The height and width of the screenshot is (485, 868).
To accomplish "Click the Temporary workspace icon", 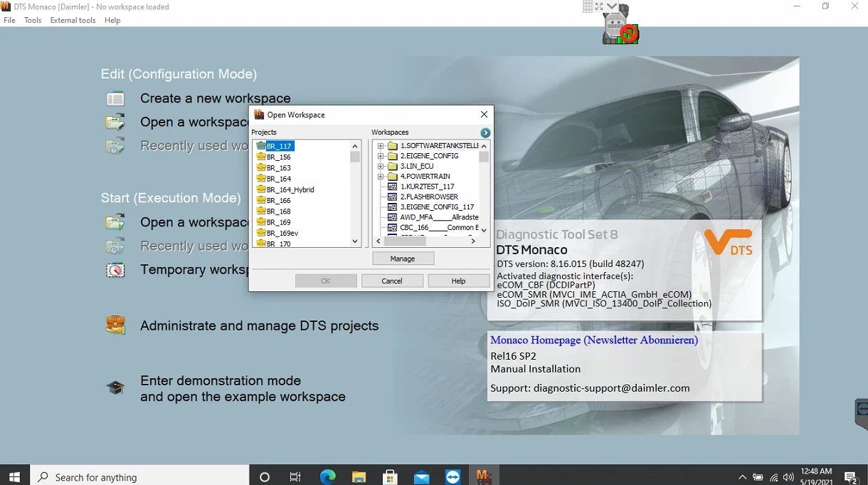I will click(115, 270).
